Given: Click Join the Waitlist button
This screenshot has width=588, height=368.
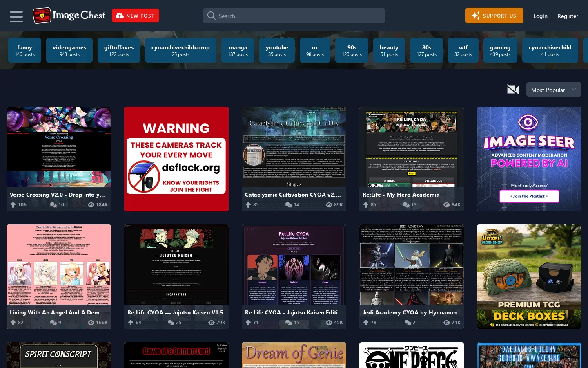Looking at the screenshot, I should click(x=529, y=196).
